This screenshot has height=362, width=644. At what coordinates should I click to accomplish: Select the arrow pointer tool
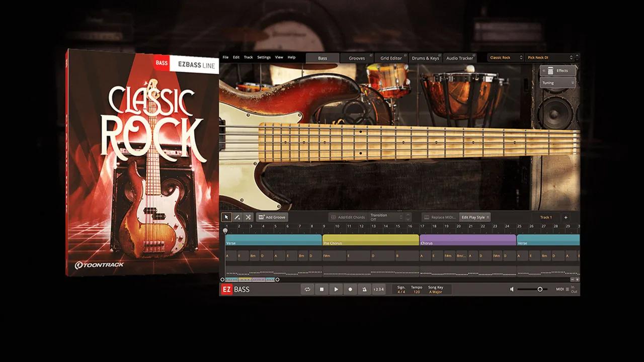[x=226, y=217]
